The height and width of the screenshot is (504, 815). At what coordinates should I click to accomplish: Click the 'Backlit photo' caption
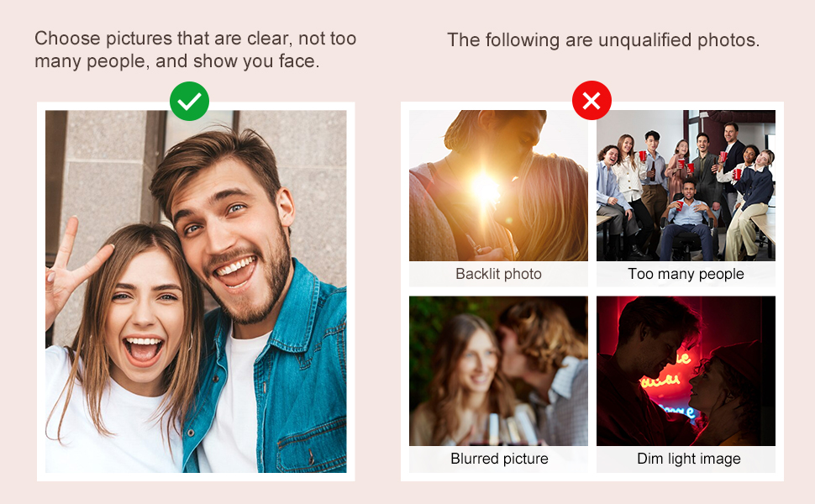point(498,274)
